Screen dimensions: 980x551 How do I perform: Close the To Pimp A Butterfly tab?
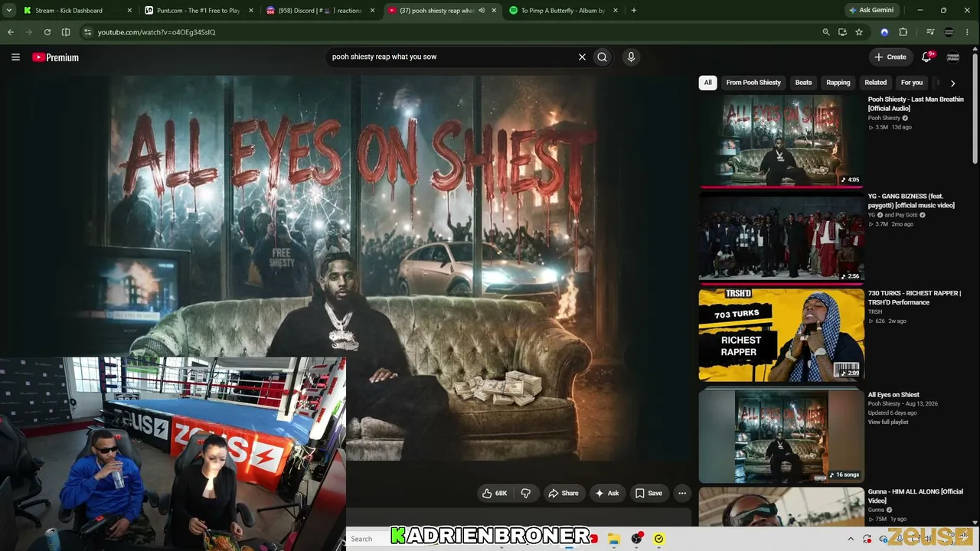(615, 11)
